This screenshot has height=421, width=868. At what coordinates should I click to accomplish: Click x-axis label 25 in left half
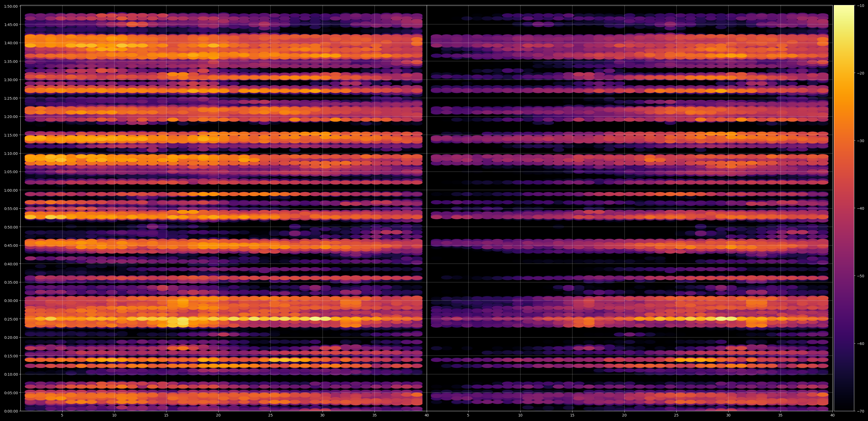pos(270,415)
